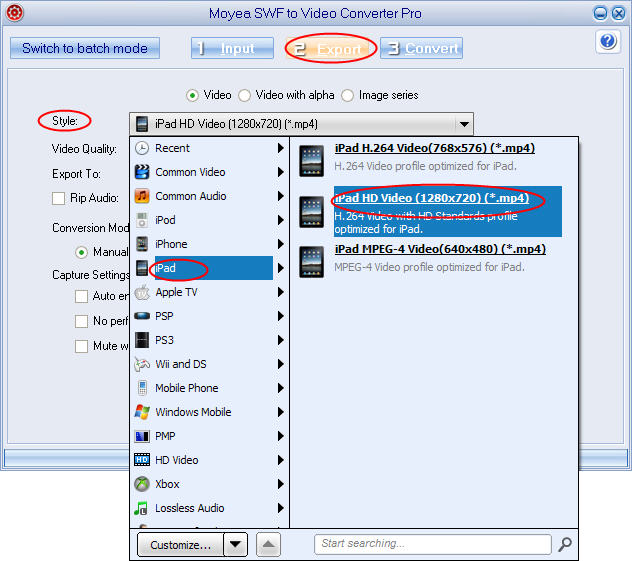Select iPad MPEG-4 Video(640x480) profile link
Viewport: 632px width, 561px height.
point(440,249)
